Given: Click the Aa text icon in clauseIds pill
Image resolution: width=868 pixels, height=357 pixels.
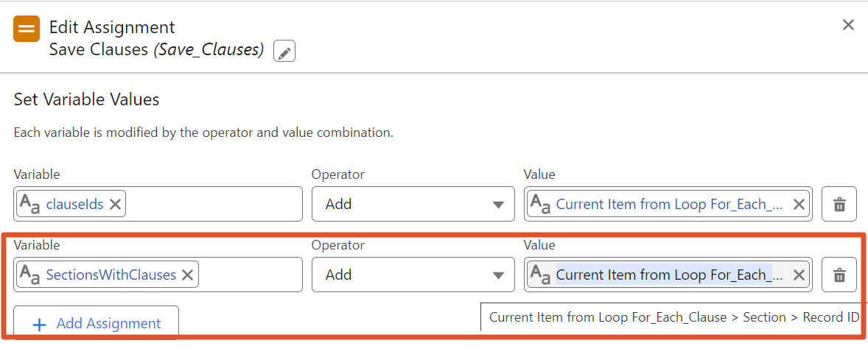Looking at the screenshot, I should (30, 204).
